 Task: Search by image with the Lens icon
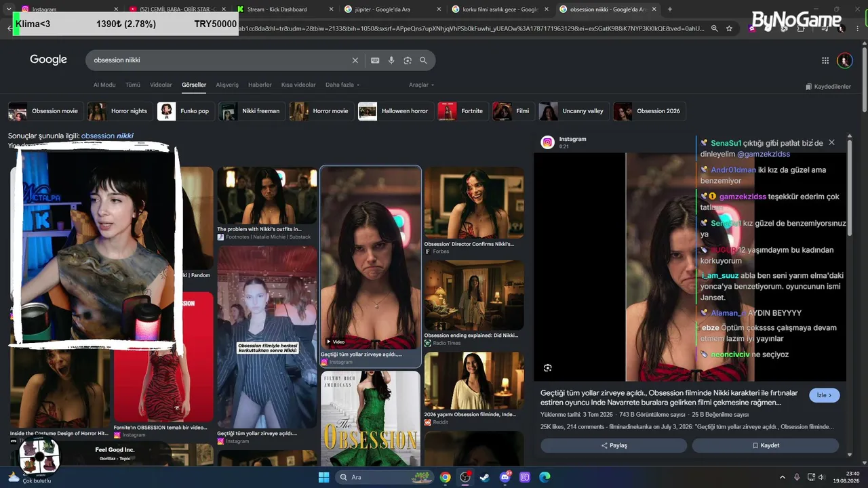pyautogui.click(x=408, y=60)
